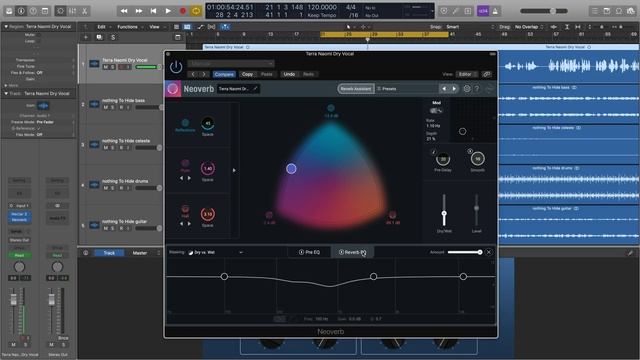Switch to the Pre EQ tab
Viewport: 640px width, 360px height.
coord(309,252)
